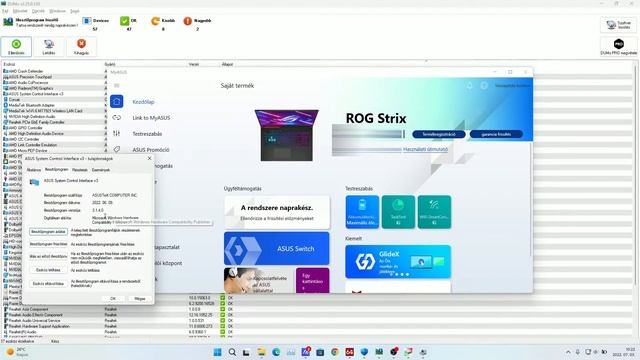Open the WiFi SmartConnect tile in MyASUS
This screenshot has height=360, width=640.
pyautogui.click(x=434, y=211)
